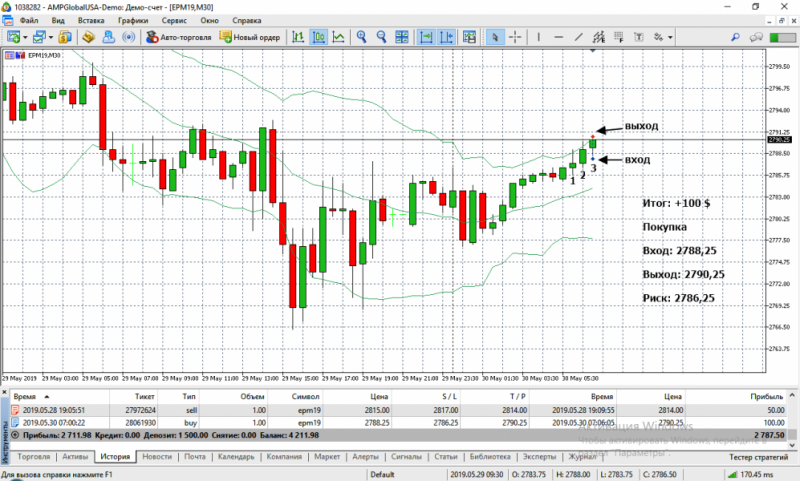Toggle chart shift icon

pos(446,37)
